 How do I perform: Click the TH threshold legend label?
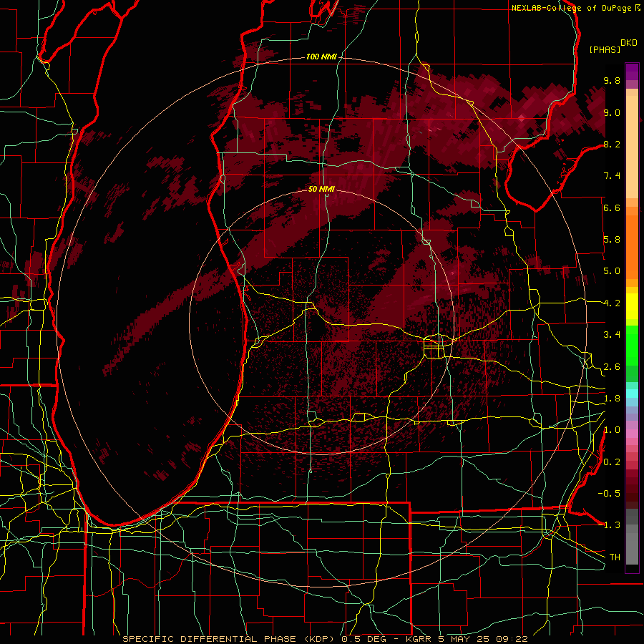click(x=615, y=557)
